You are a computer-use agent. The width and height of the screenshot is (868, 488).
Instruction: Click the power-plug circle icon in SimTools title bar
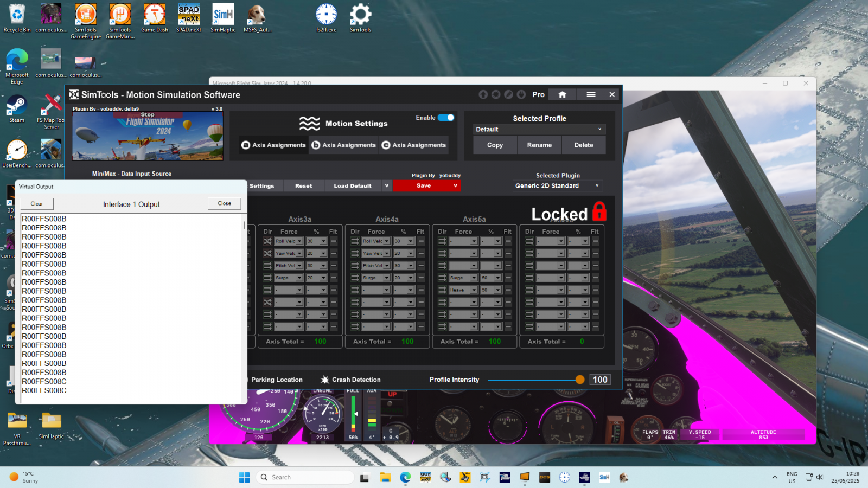pyautogui.click(x=521, y=94)
